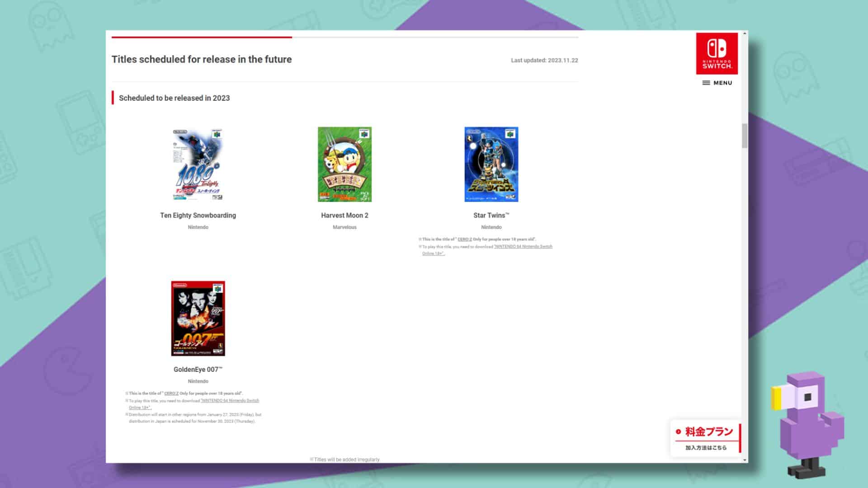Open the Star Twins box art
Viewport: 868px width, 488px height.
pyautogui.click(x=491, y=164)
